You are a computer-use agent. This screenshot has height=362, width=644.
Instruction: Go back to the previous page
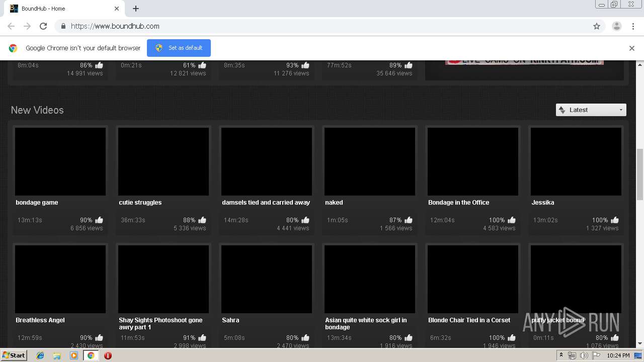pos(11,26)
